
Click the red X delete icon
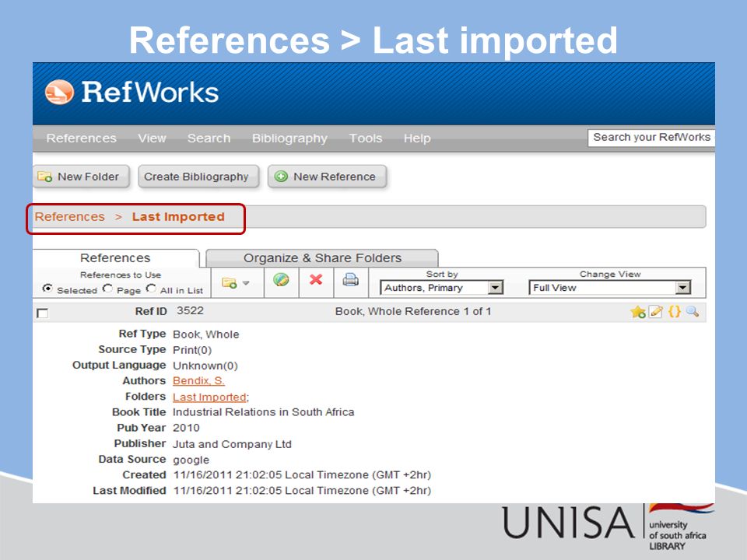(316, 279)
